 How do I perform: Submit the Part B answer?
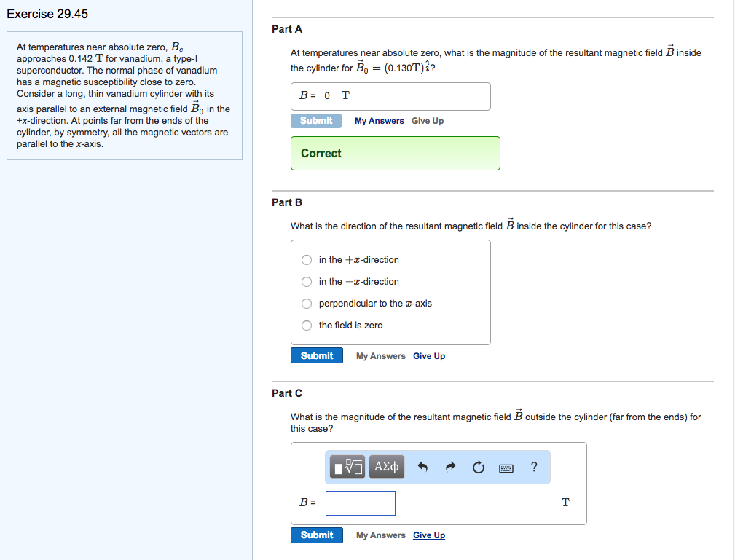(316, 355)
